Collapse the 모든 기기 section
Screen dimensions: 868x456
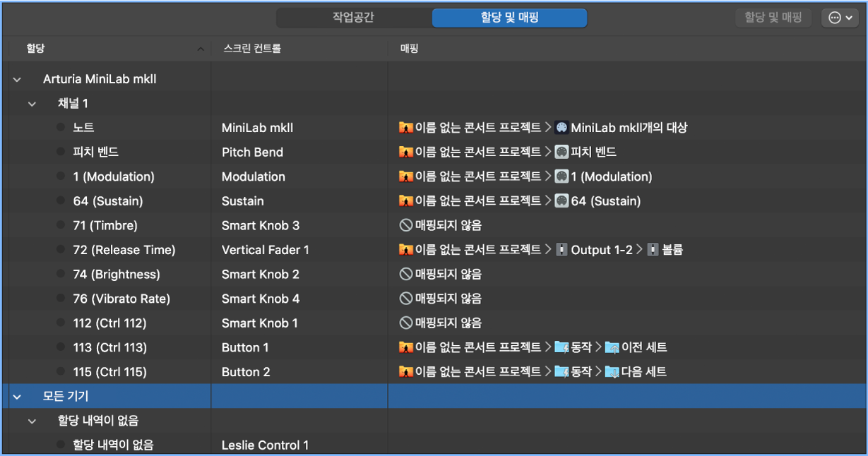[x=17, y=397]
